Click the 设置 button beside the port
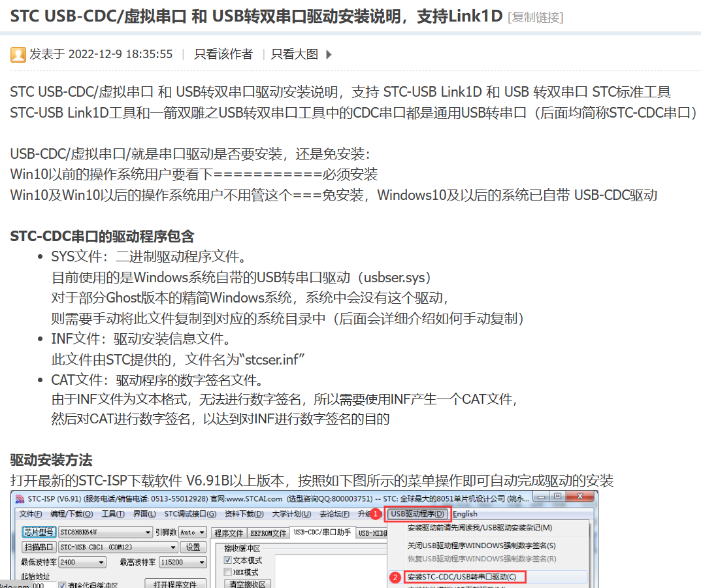 (x=193, y=547)
